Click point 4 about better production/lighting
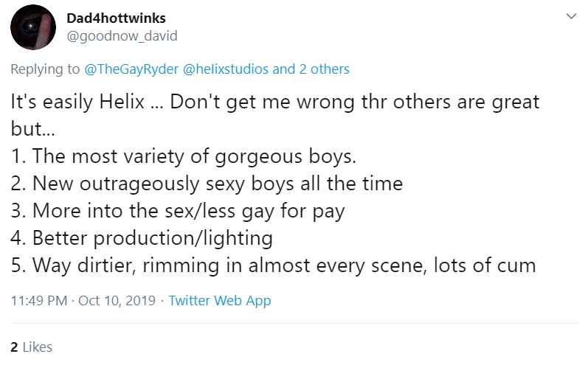 click(142, 237)
